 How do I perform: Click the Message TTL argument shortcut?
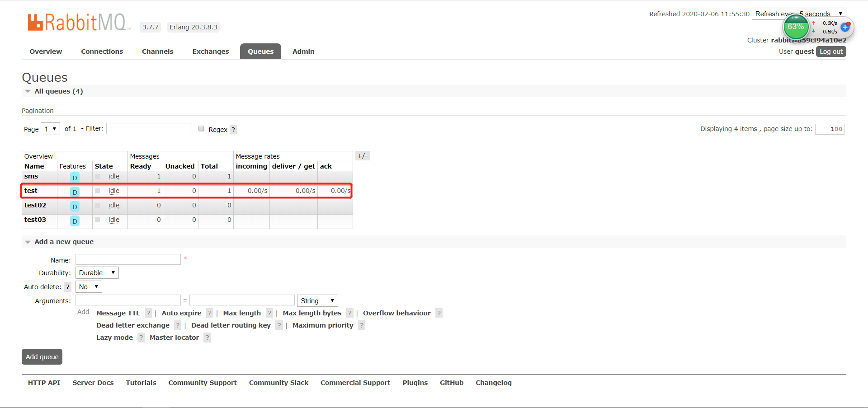point(118,313)
